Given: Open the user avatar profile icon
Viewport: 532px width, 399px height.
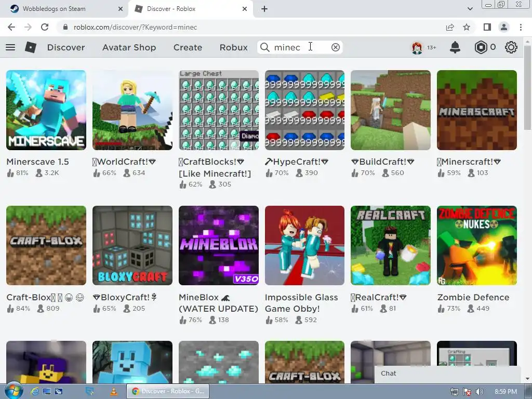Looking at the screenshot, I should coord(417,47).
